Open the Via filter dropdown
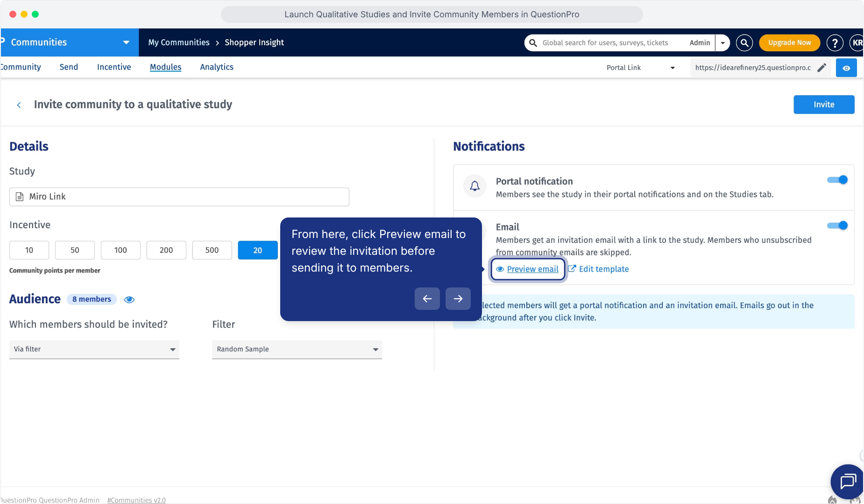The width and height of the screenshot is (864, 504). click(94, 350)
